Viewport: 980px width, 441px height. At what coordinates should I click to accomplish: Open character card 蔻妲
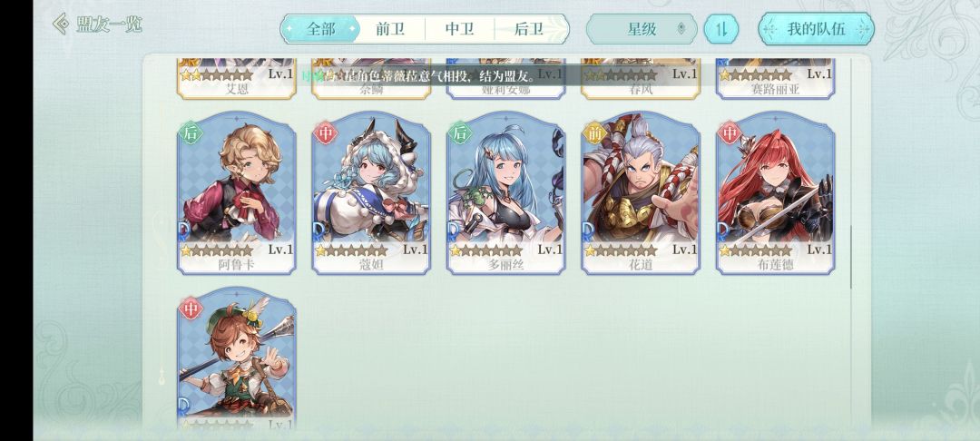point(371,193)
